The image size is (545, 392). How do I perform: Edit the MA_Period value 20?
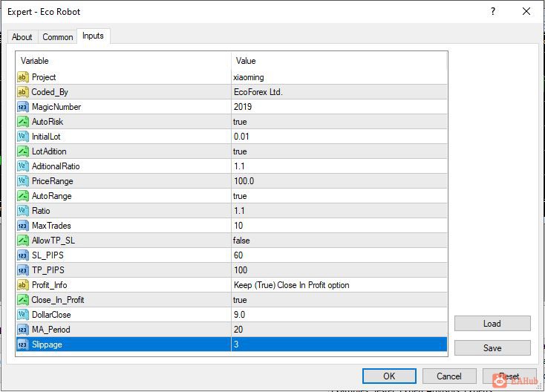238,330
